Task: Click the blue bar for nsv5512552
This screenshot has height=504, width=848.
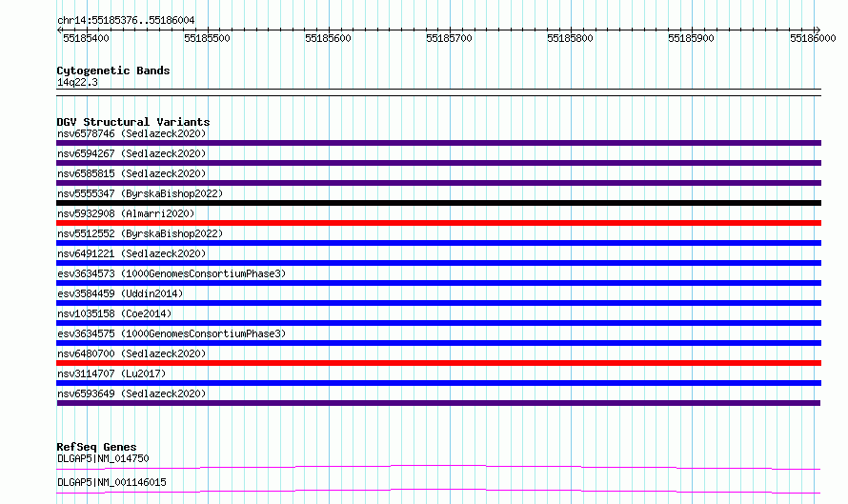Action: 438,243
